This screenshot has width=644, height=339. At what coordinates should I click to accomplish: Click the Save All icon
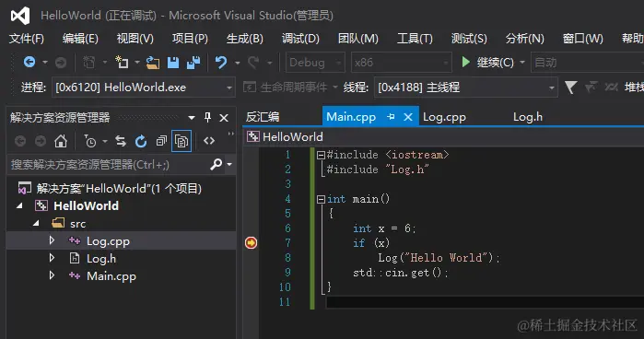pyautogui.click(x=193, y=63)
